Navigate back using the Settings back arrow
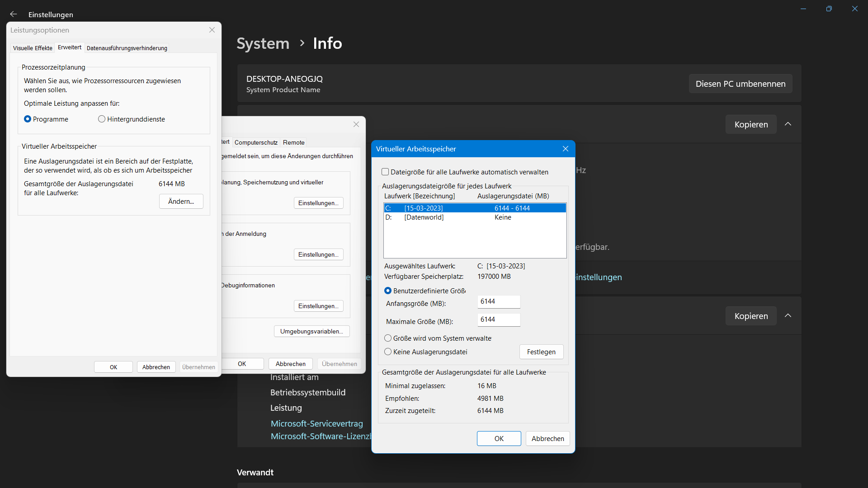 (x=13, y=14)
